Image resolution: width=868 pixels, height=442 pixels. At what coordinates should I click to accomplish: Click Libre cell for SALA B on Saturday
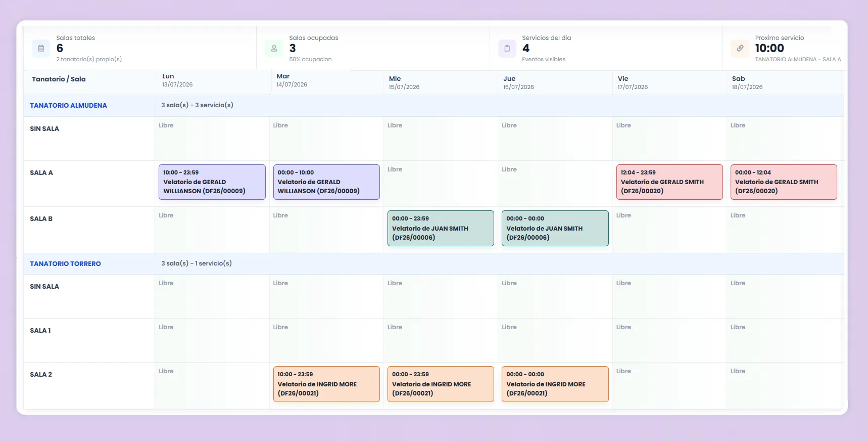(784, 230)
